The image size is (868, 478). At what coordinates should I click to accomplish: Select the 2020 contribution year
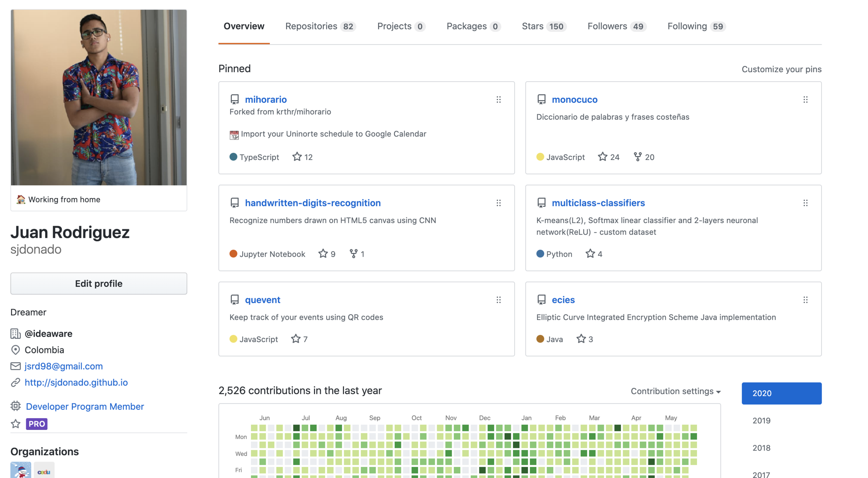[781, 393]
